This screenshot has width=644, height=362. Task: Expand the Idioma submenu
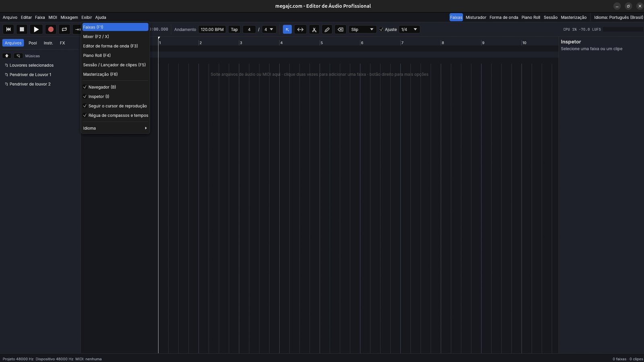click(x=116, y=128)
